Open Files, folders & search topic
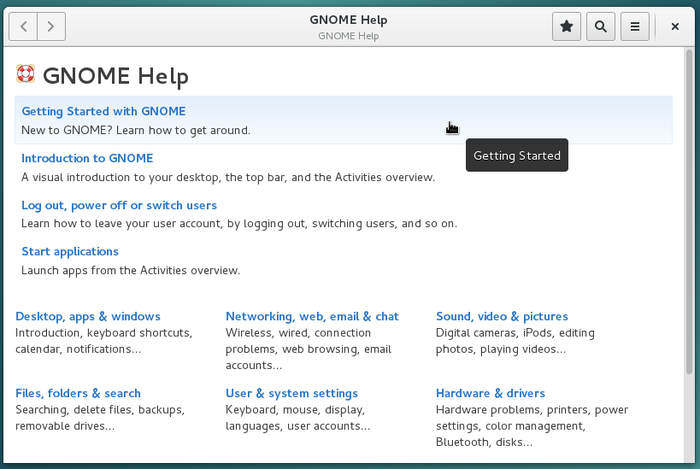Screen dimensions: 700x469 [x=78, y=393]
